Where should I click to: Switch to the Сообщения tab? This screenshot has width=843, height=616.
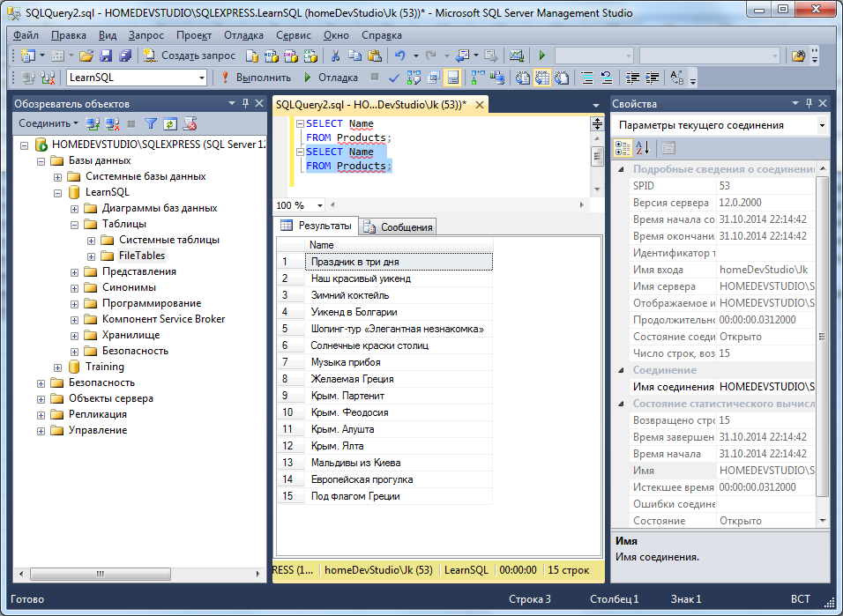pyautogui.click(x=399, y=226)
